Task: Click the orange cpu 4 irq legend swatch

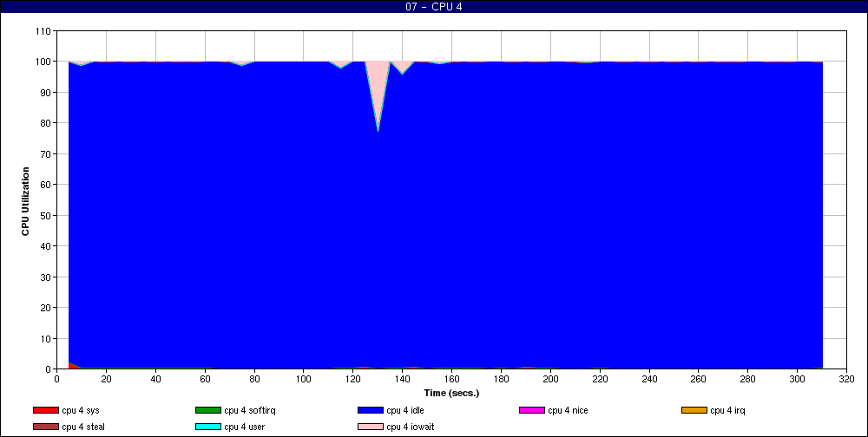Action: pos(694,410)
